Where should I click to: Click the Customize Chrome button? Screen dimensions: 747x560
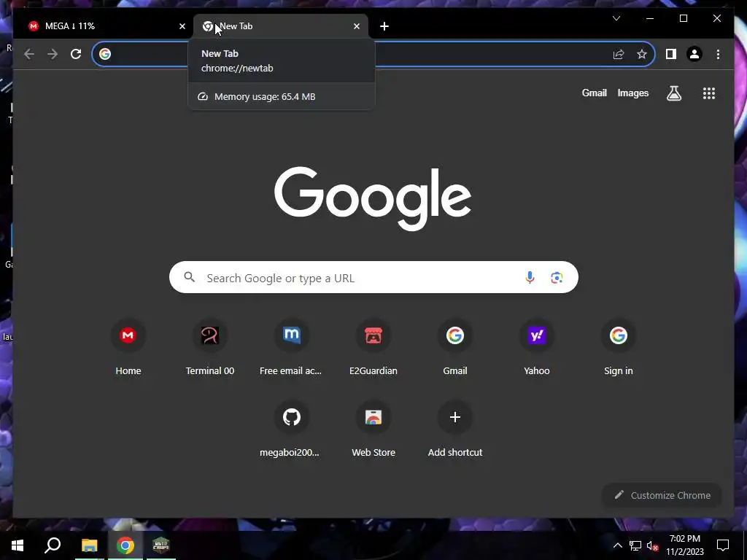coord(661,495)
